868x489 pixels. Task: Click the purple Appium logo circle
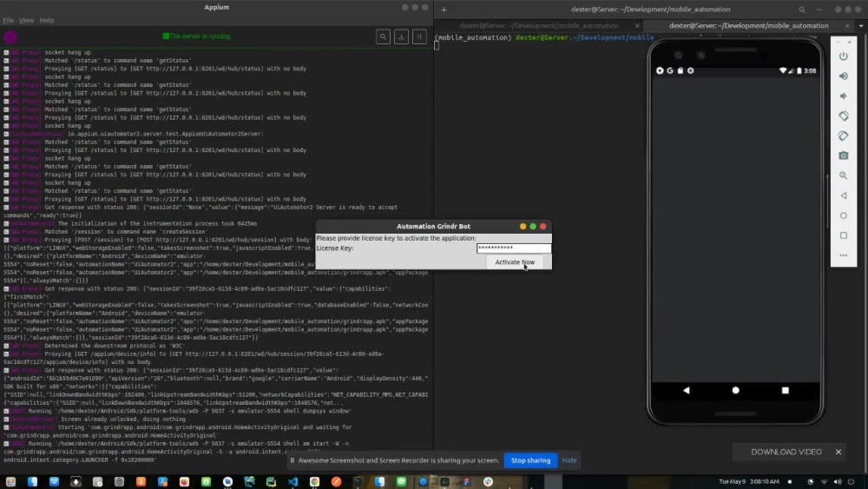10,37
